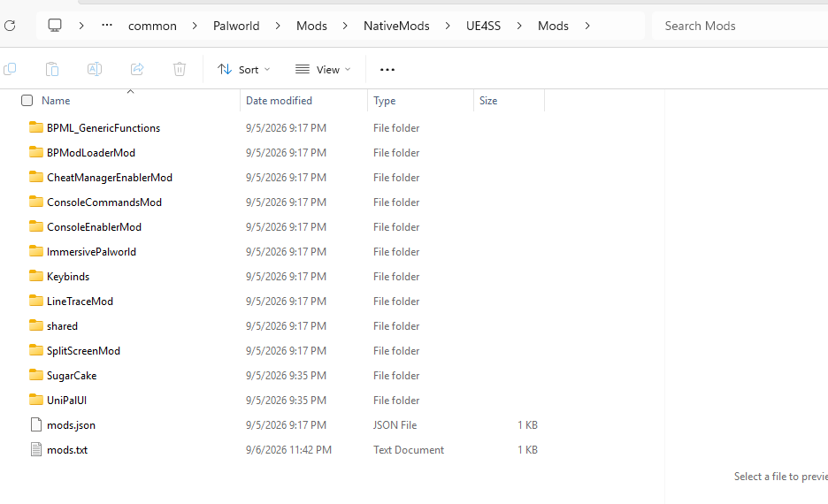Open the View dropdown menu
Viewport: 828px width, 504px height.
(x=323, y=70)
